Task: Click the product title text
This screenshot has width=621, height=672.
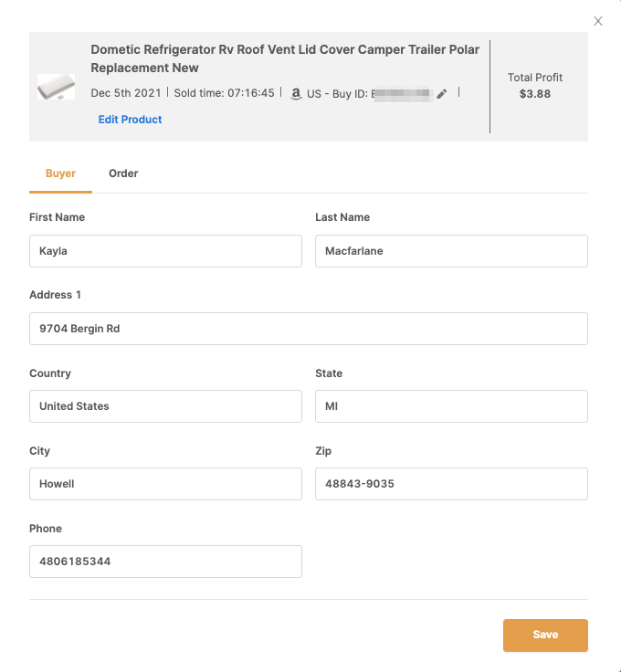Action: [285, 58]
